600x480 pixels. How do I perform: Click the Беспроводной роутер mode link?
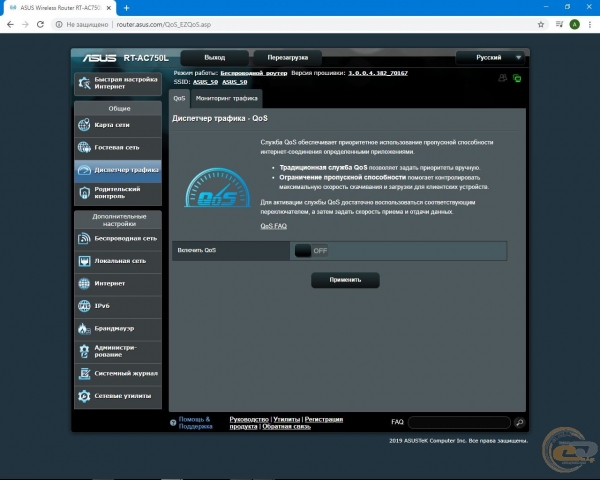(x=254, y=73)
